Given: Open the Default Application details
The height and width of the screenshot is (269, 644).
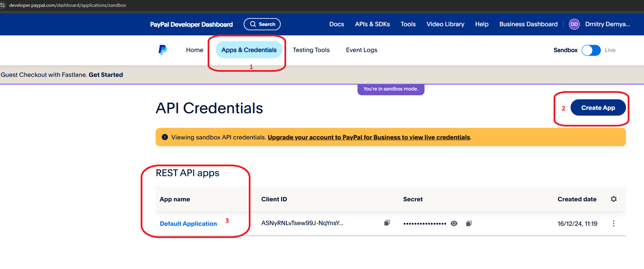Looking at the screenshot, I should click(x=188, y=223).
